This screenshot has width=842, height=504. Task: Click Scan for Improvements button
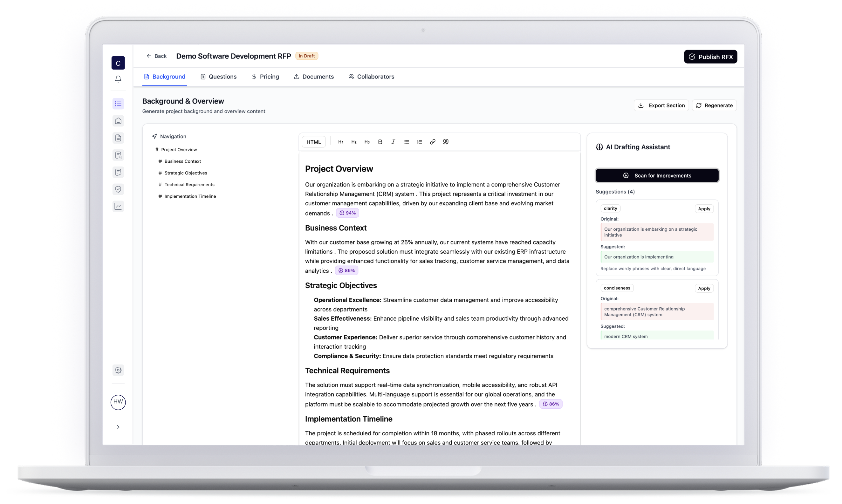click(x=657, y=176)
